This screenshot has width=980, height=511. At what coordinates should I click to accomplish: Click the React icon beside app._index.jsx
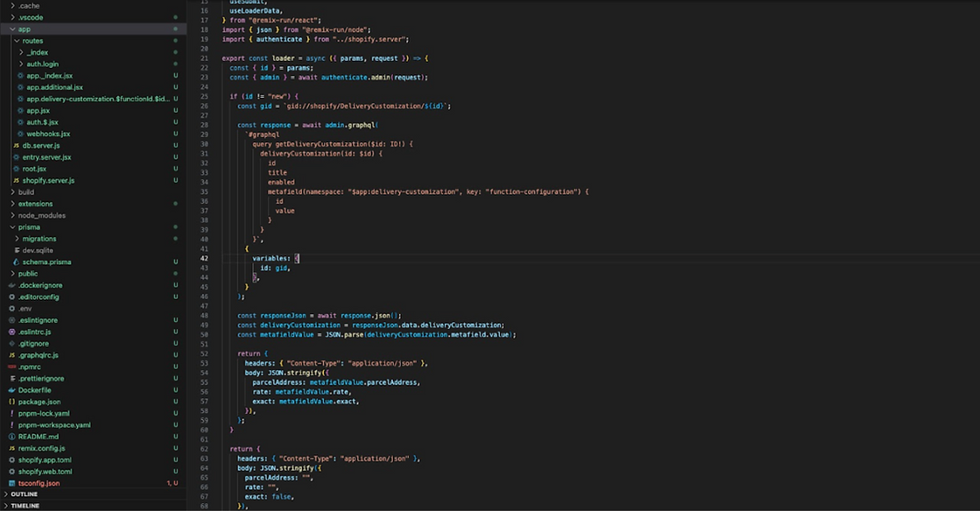[20, 76]
